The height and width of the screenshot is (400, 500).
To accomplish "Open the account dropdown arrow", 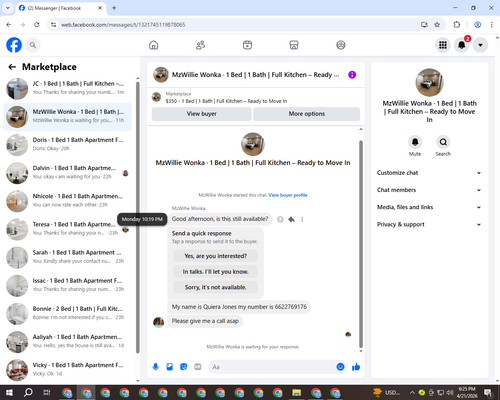I will (x=480, y=45).
